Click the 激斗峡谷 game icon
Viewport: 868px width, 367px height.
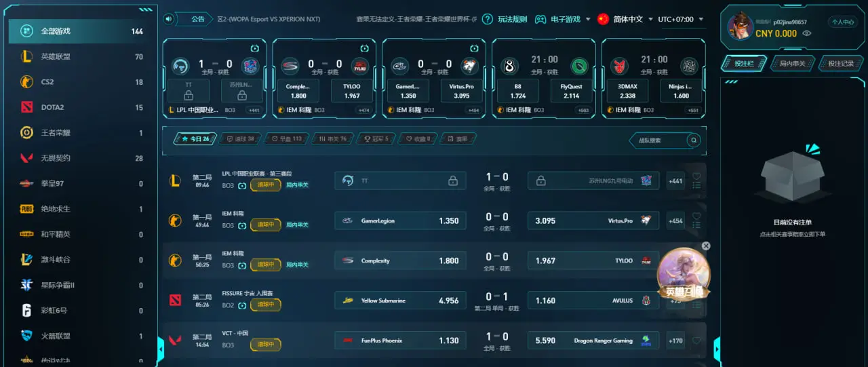tap(26, 260)
